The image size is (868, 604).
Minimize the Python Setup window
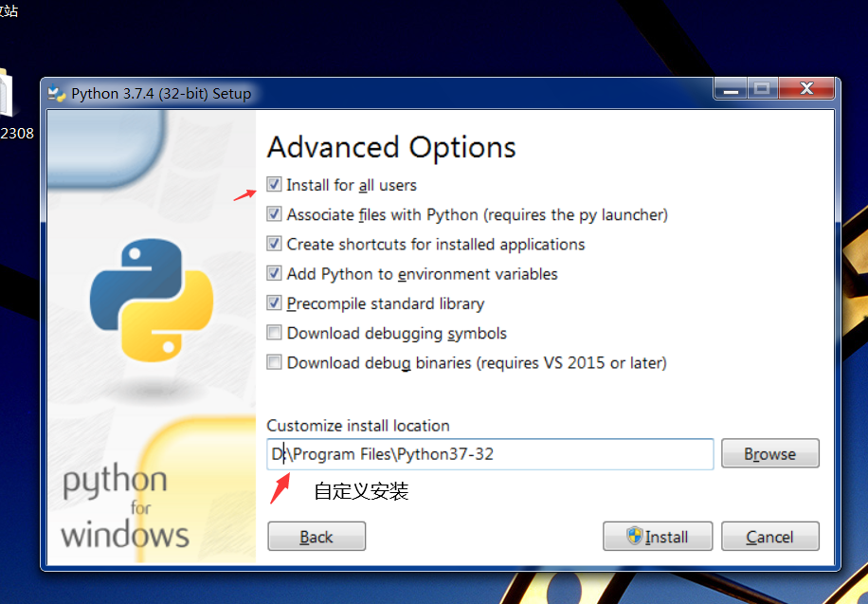tap(731, 89)
